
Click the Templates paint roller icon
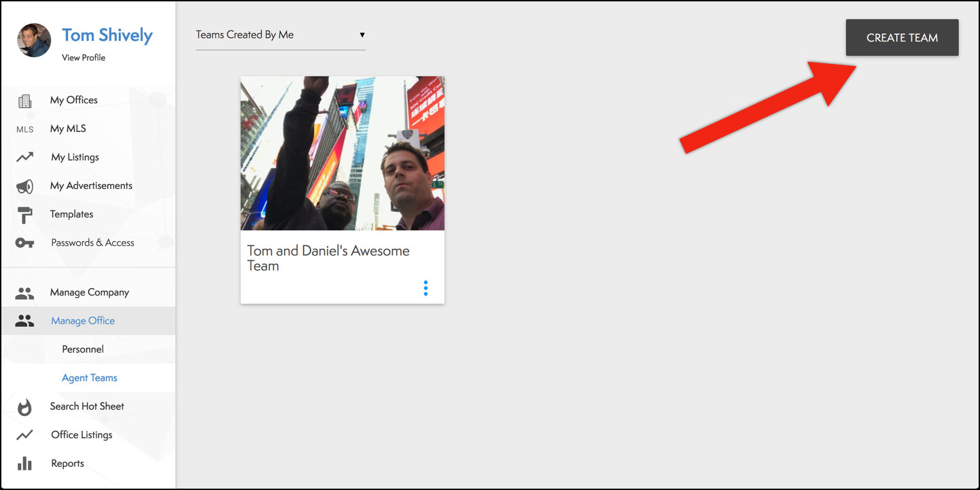coord(25,215)
